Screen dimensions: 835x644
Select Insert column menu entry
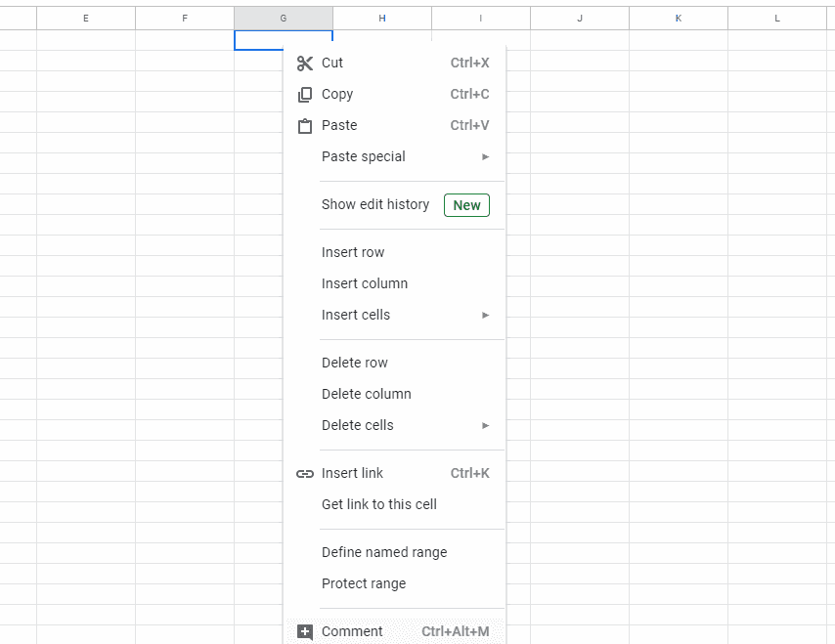click(365, 283)
